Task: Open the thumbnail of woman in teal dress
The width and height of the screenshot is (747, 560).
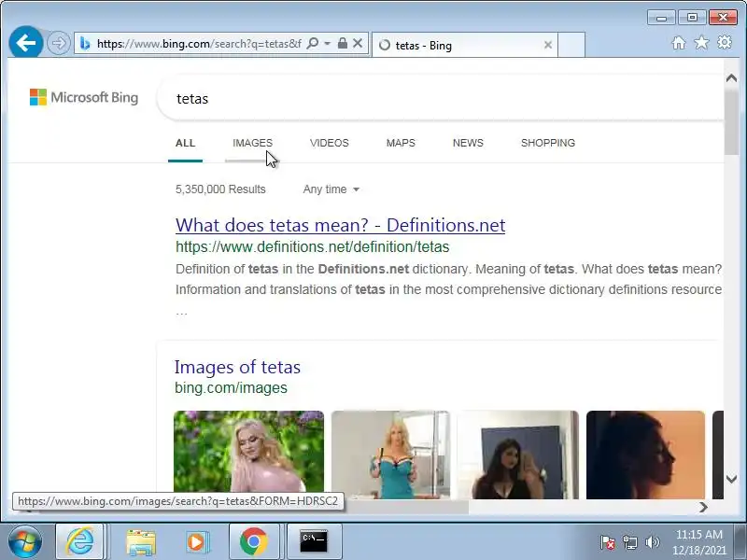Action: [x=390, y=455]
